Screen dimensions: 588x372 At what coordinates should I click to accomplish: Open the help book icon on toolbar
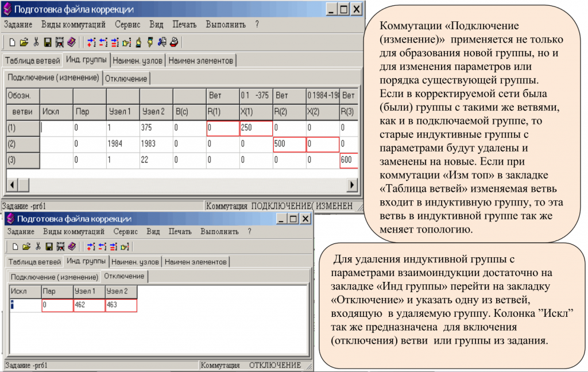[x=71, y=41]
